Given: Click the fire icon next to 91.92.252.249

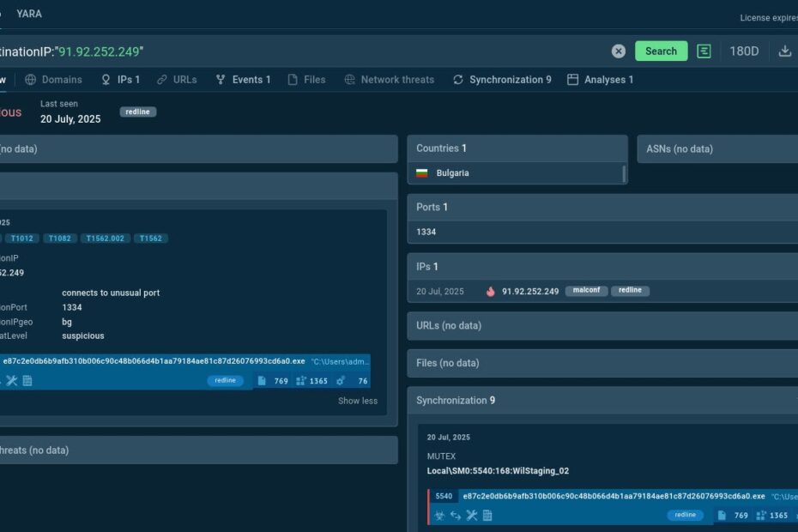Looking at the screenshot, I should click(x=491, y=291).
